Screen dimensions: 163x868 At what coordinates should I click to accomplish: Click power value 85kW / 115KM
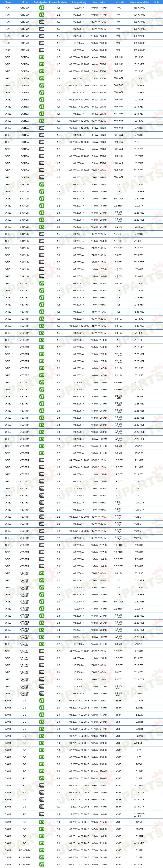coord(99,22)
